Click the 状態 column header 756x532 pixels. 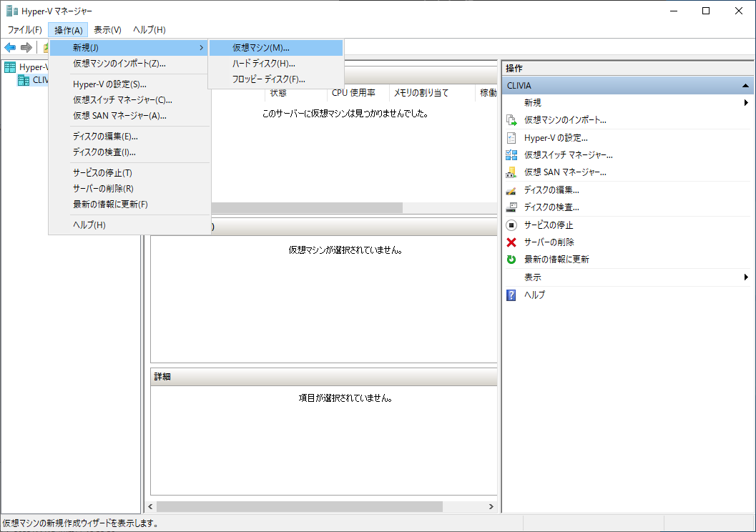tap(295, 93)
